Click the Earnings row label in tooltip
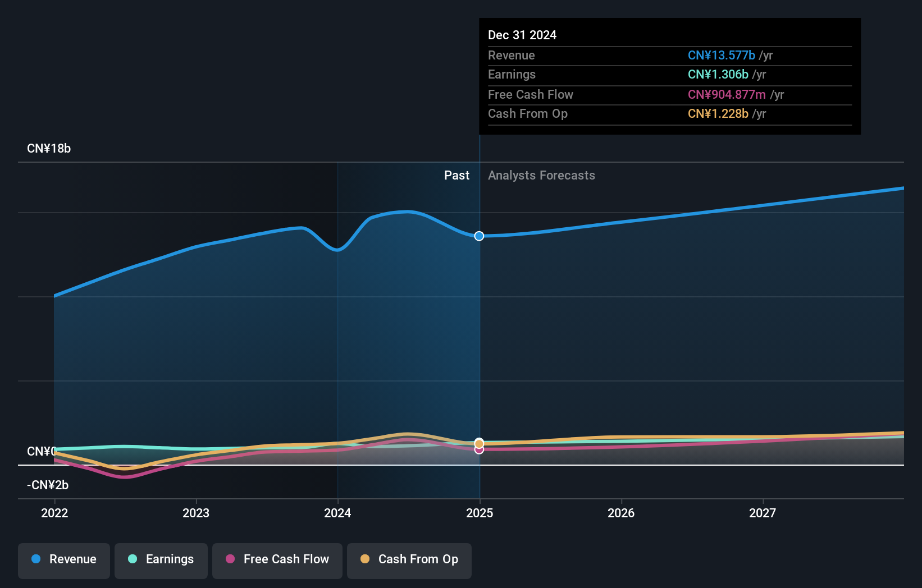The height and width of the screenshot is (588, 922). coord(512,75)
